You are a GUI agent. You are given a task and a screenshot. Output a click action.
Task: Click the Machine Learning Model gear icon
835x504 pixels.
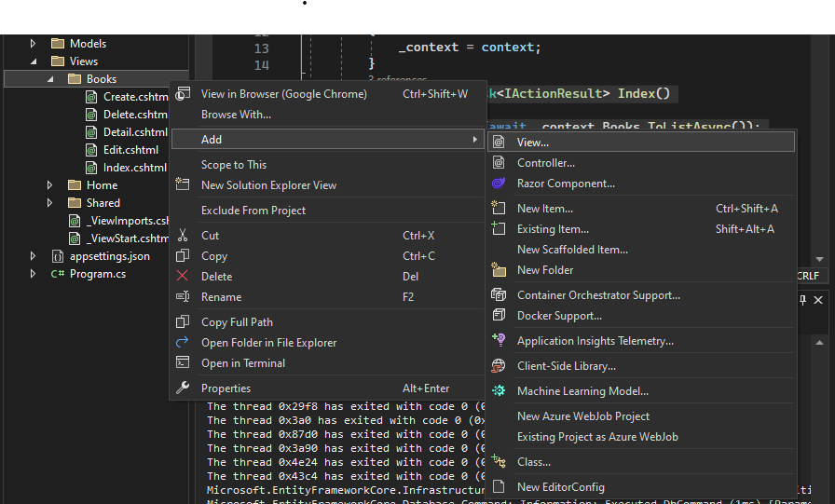tap(499, 391)
